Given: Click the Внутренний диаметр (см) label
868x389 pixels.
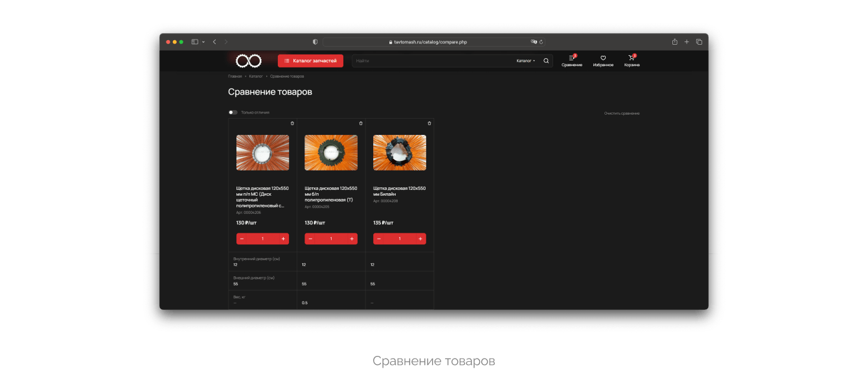Looking at the screenshot, I should (x=257, y=259).
